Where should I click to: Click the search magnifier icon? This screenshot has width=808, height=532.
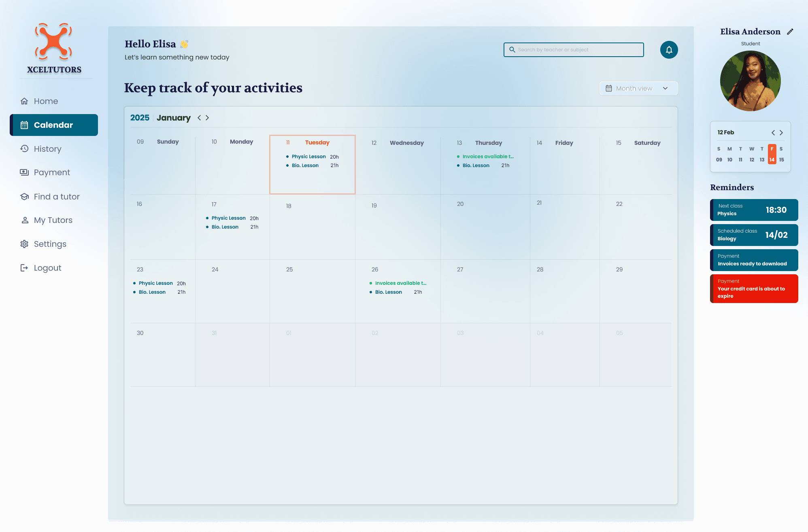(x=512, y=50)
